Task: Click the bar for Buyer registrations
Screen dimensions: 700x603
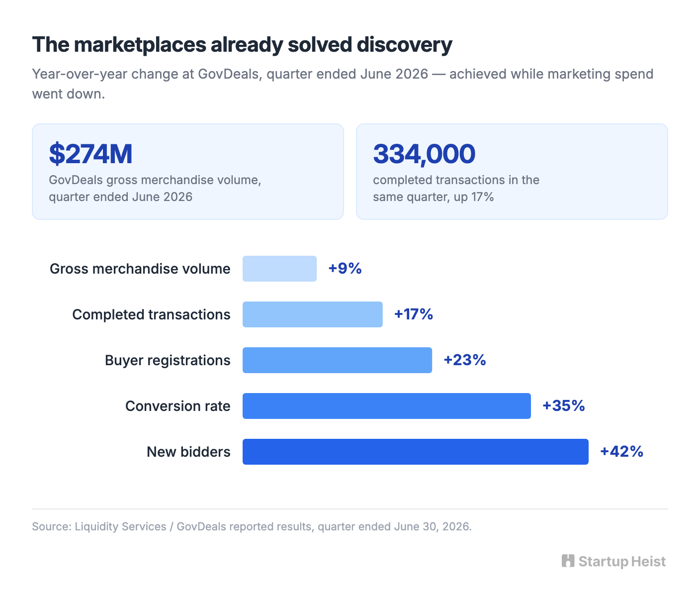Action: click(x=337, y=360)
